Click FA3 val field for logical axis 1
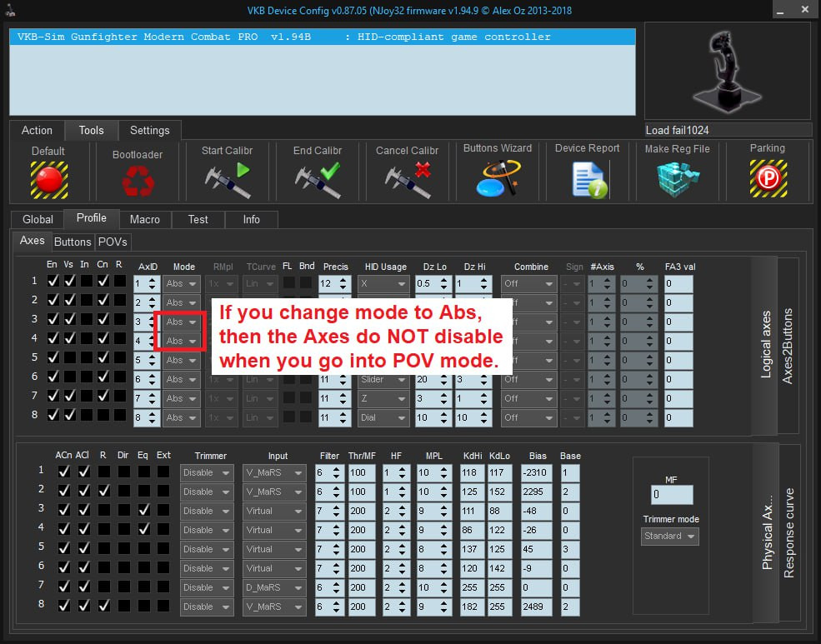Screen dimensions: 821x644 click(678, 283)
